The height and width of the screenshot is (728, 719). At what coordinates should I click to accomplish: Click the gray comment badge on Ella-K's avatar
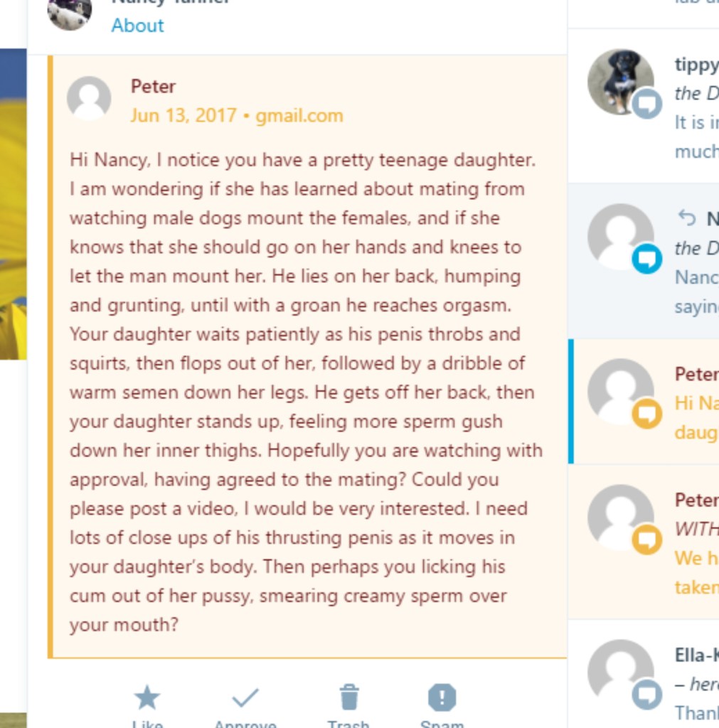point(646,693)
